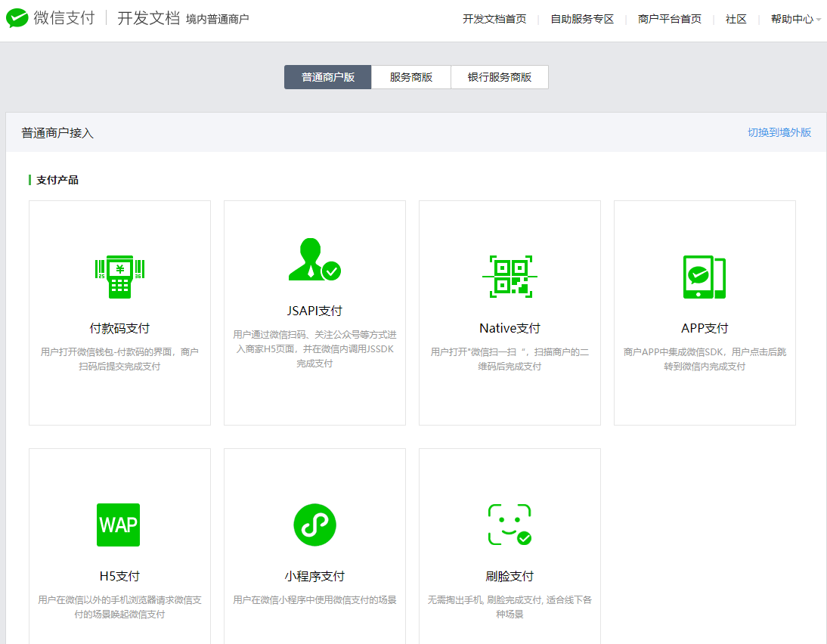Click the 普通商户接入 section heading
The image size is (827, 644).
57,133
